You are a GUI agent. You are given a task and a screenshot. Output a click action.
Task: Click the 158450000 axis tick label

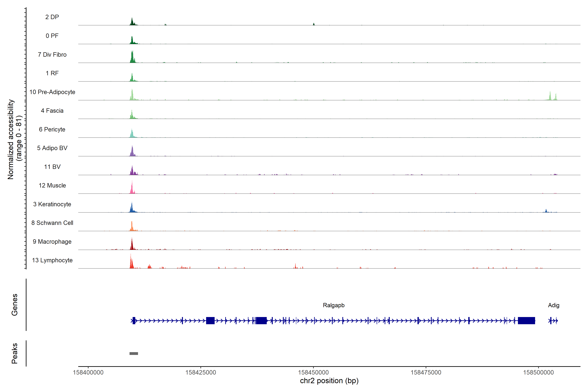pos(313,372)
